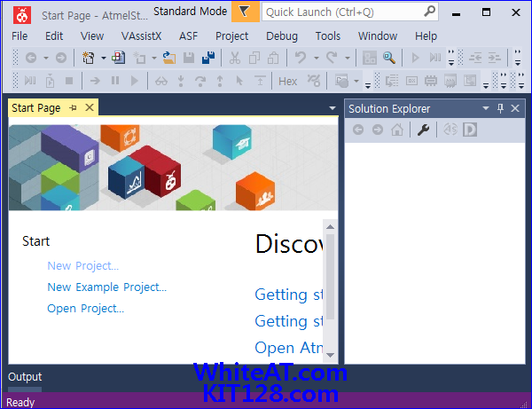The width and height of the screenshot is (532, 409).
Task: Expand the Add New Item dropdown arrow
Action: pyautogui.click(x=153, y=58)
